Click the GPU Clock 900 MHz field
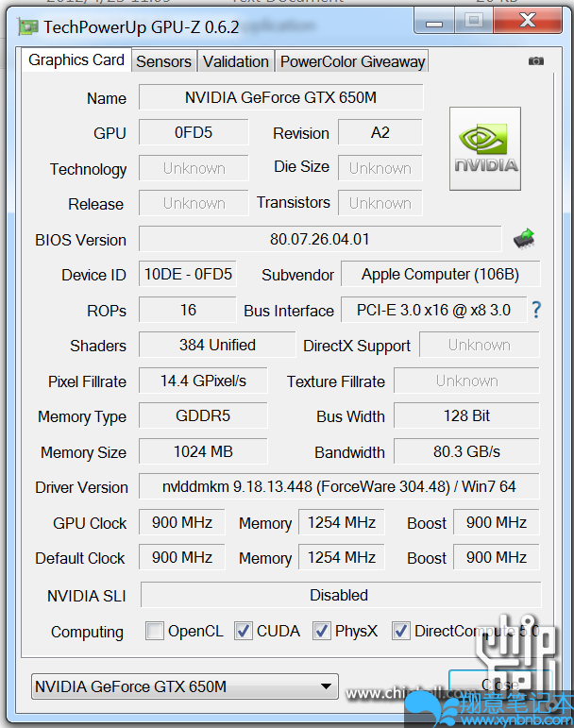 click(x=182, y=522)
